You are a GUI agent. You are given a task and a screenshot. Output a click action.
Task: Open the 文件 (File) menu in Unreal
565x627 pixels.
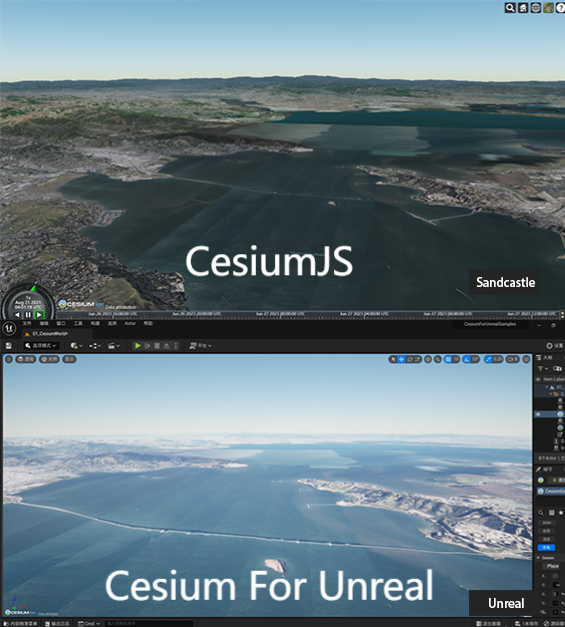point(27,323)
